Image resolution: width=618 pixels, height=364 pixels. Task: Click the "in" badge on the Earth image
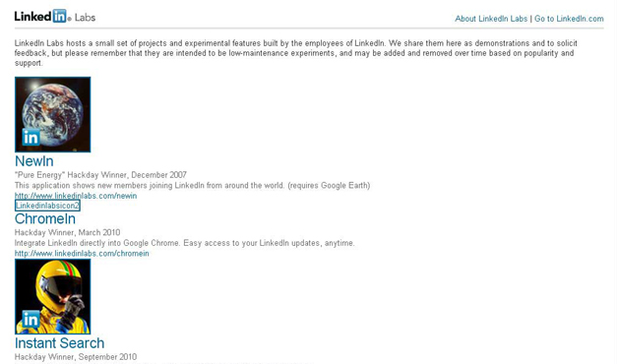click(x=31, y=137)
